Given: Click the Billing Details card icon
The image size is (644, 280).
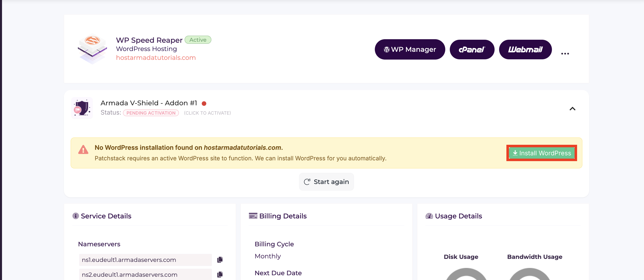Looking at the screenshot, I should pyautogui.click(x=253, y=216).
